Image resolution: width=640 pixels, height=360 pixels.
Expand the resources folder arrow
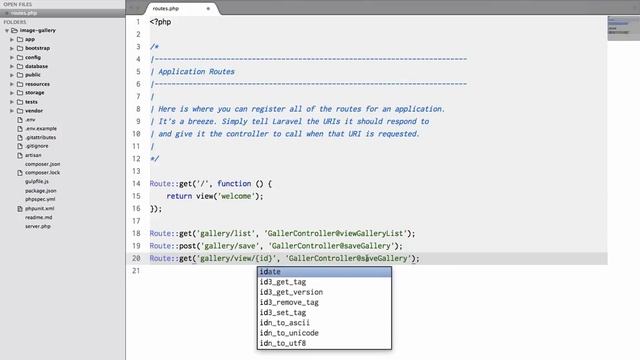point(12,84)
